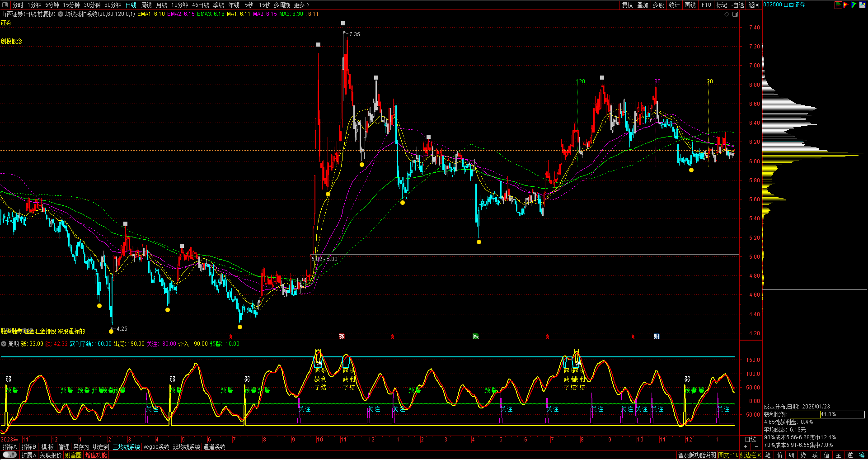Zoom in chart with plus button

(x=745, y=447)
